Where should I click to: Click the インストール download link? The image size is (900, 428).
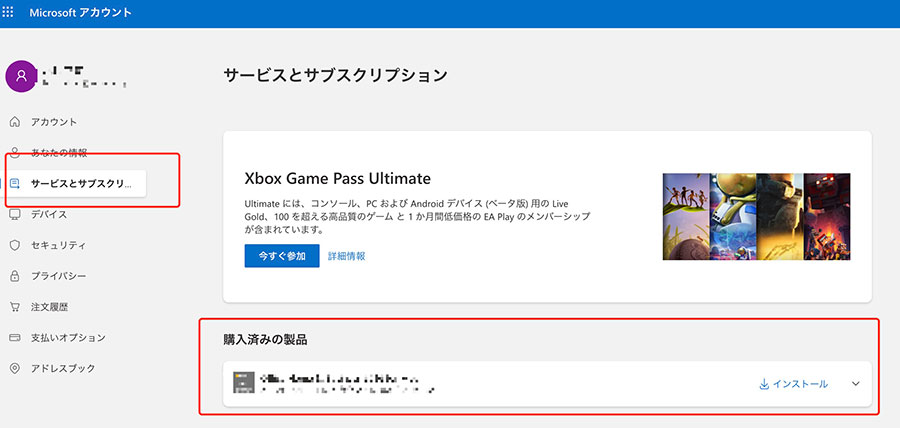[x=794, y=384]
